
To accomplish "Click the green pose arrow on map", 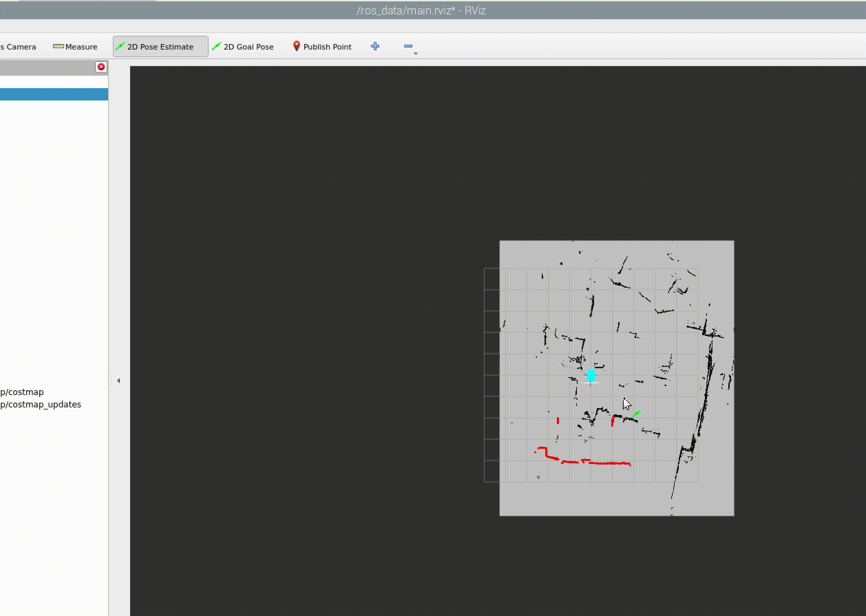I will [636, 413].
